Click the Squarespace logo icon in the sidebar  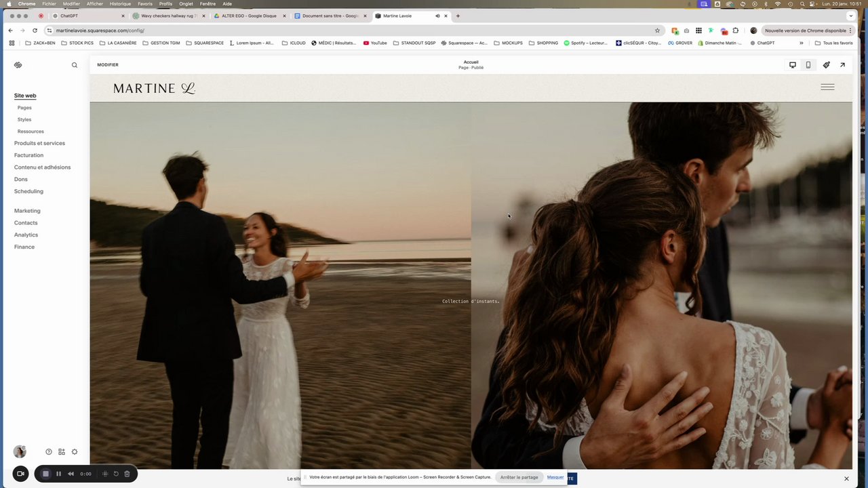click(18, 65)
